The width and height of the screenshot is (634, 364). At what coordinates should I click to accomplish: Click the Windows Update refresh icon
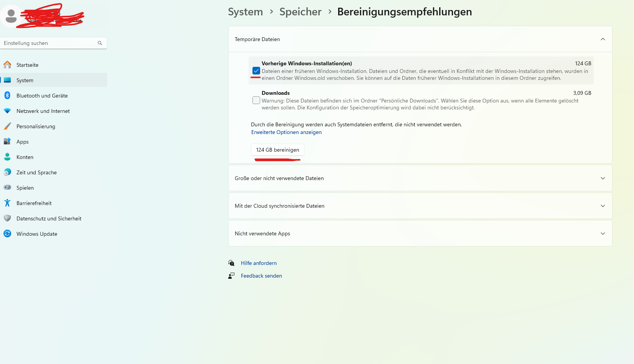7,233
